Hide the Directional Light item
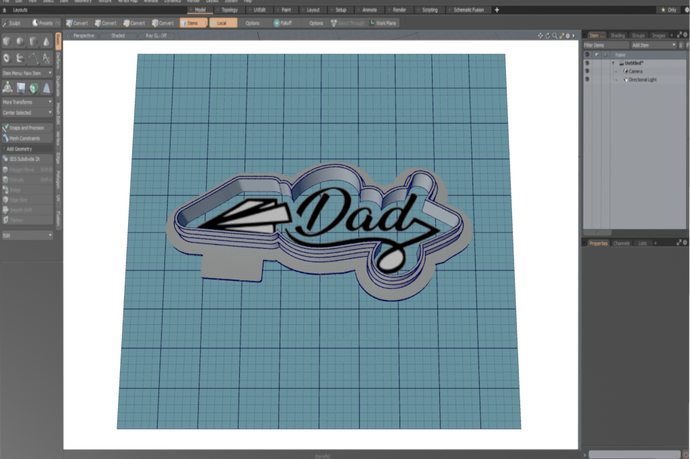This screenshot has height=459, width=690. pyautogui.click(x=588, y=79)
